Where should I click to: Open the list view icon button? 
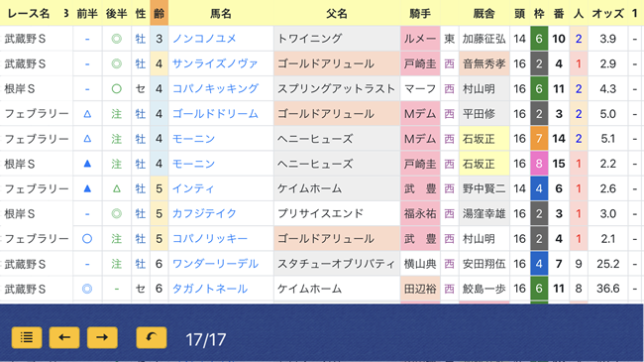(27, 338)
